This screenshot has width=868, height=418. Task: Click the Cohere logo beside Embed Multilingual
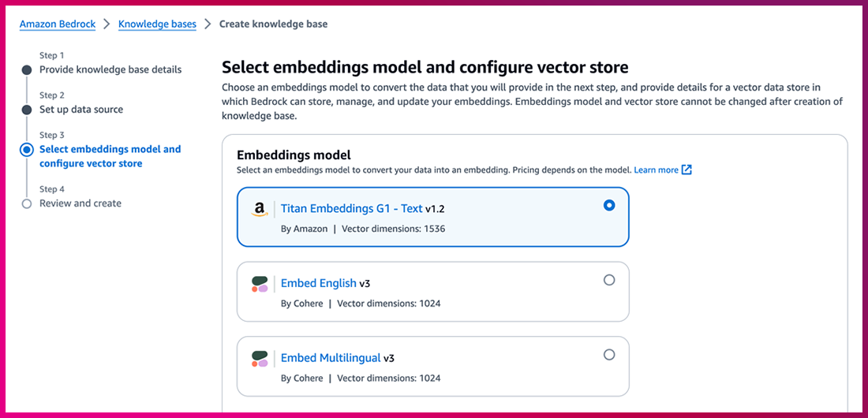coord(260,359)
